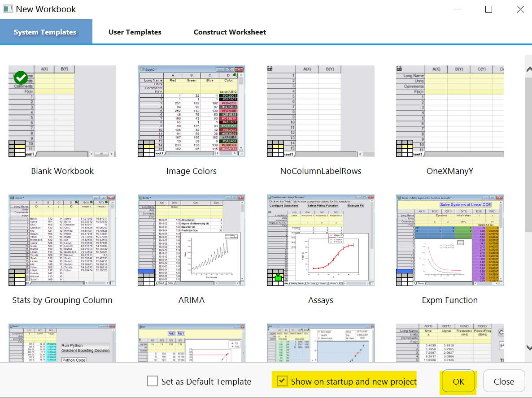Image resolution: width=532 pixels, height=398 pixels.
Task: Uncheck Show on startup and new project
Action: [282, 381]
